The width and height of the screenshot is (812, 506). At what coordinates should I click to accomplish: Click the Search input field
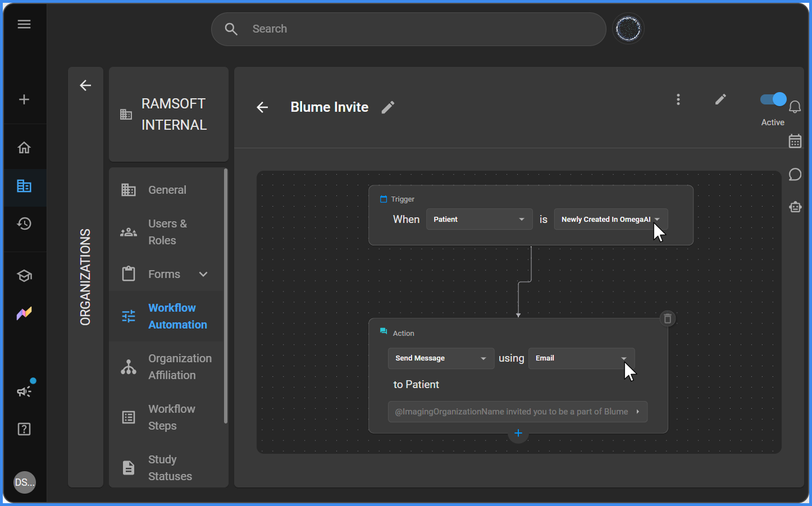(409, 29)
